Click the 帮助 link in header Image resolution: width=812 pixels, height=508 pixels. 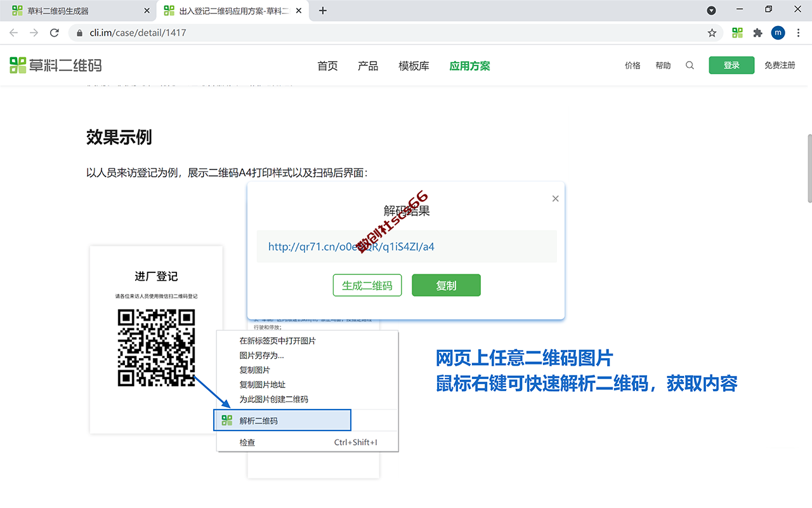pyautogui.click(x=663, y=65)
